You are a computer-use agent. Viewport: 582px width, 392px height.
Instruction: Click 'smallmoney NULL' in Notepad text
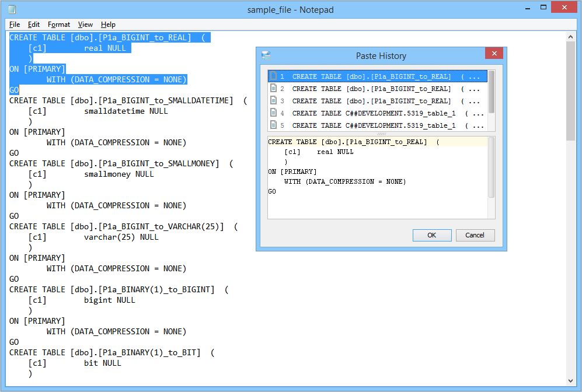pos(119,174)
